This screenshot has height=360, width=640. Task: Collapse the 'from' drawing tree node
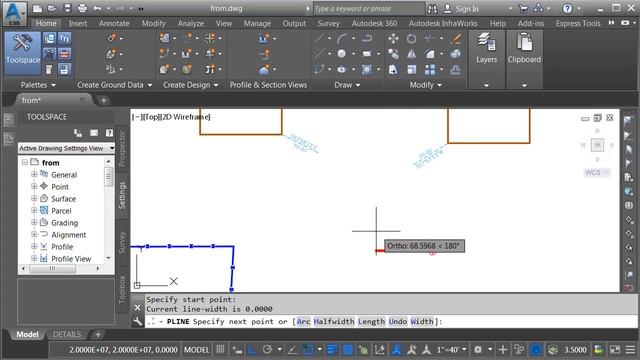(x=24, y=162)
